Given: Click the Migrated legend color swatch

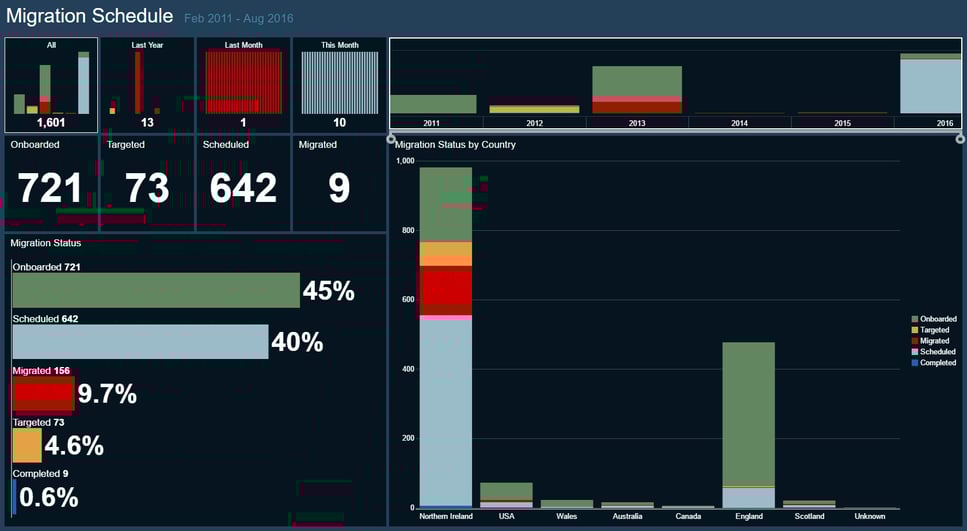Looking at the screenshot, I should tap(915, 340).
